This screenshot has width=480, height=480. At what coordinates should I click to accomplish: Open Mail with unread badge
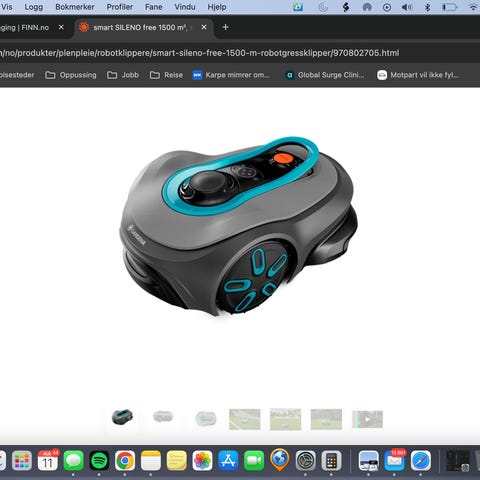[x=395, y=461]
